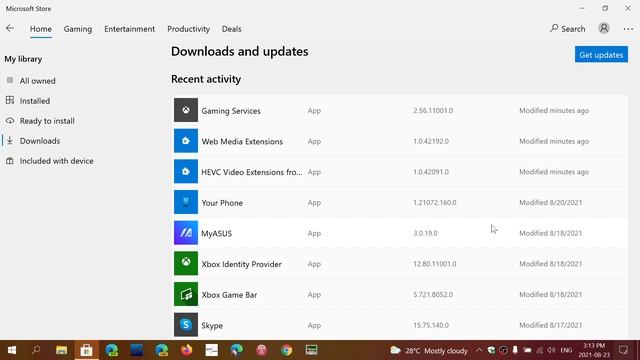Open the Windows Start menu
The image size is (640, 360).
(x=11, y=350)
